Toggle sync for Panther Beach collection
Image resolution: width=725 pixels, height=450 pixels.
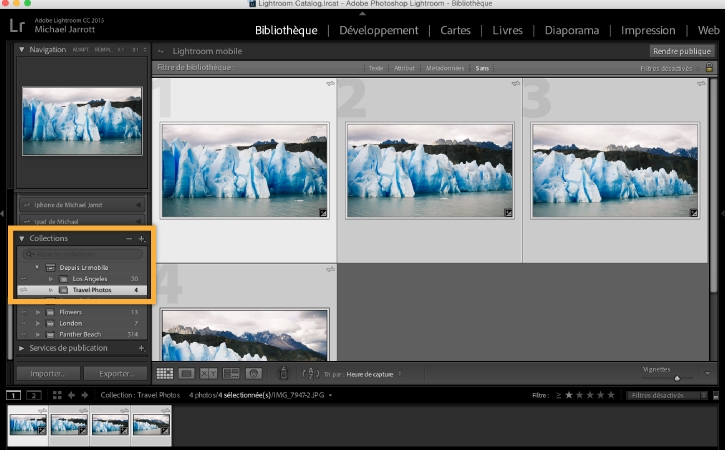(24, 334)
